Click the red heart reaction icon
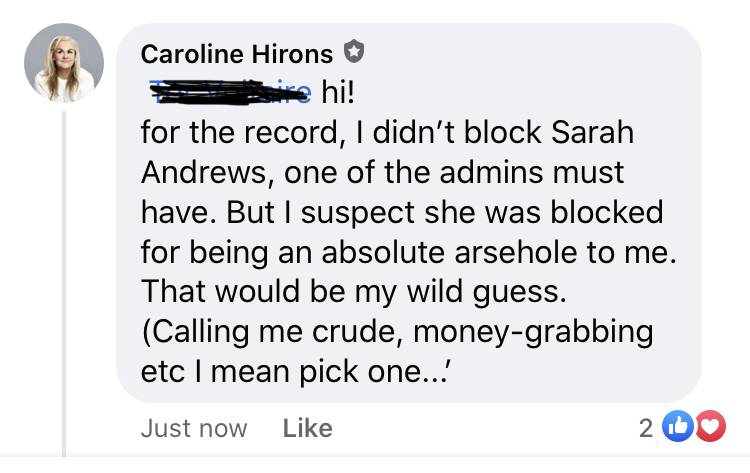This screenshot has height=473, width=750. (710, 426)
